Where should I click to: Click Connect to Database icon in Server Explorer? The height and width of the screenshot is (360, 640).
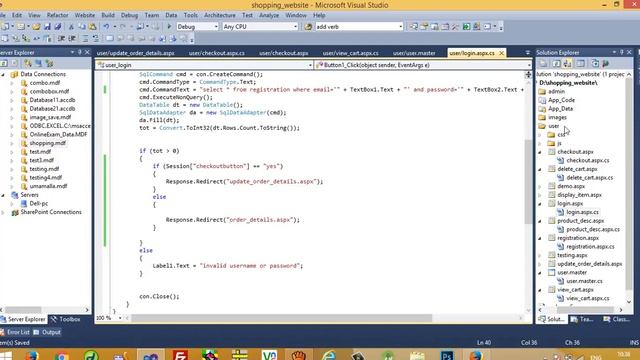28,63
